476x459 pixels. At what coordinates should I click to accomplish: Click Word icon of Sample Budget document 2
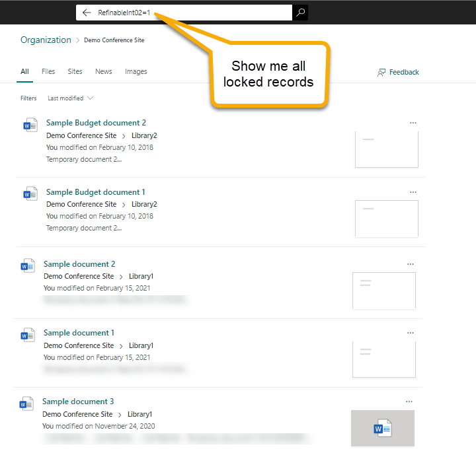point(30,125)
